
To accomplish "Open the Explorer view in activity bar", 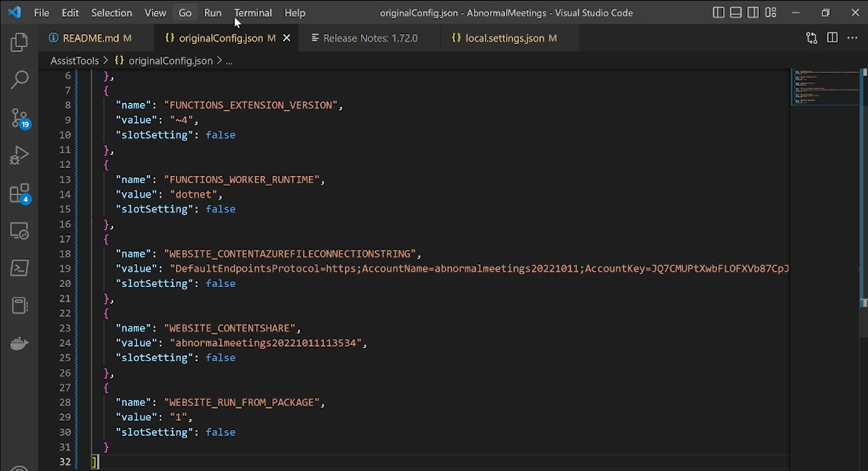I will pos(19,43).
